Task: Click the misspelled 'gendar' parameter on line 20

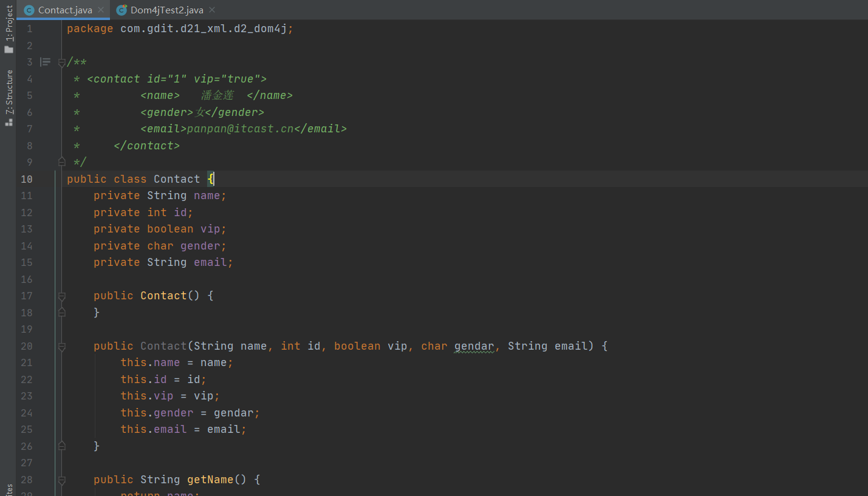Action: (474, 346)
